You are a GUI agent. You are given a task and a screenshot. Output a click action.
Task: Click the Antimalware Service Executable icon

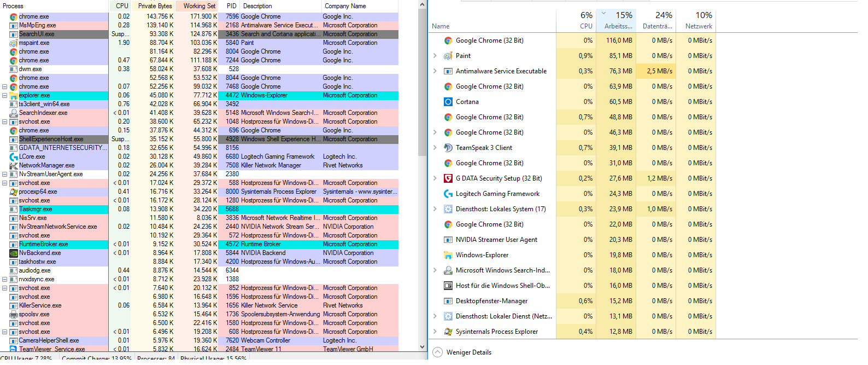point(448,71)
